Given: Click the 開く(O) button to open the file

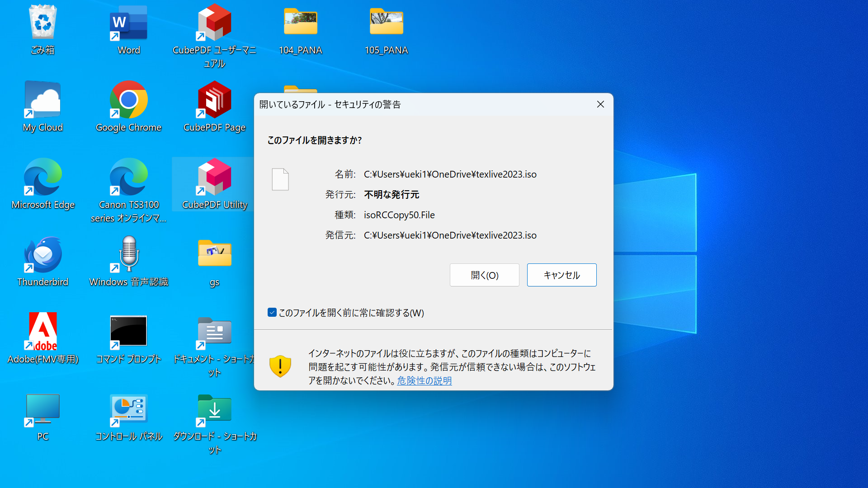Looking at the screenshot, I should 484,275.
